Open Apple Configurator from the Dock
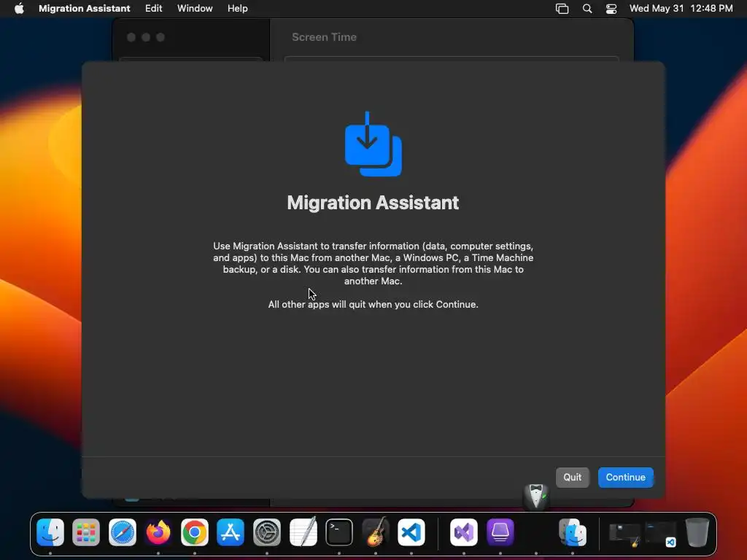This screenshot has height=560, width=747. tap(500, 532)
